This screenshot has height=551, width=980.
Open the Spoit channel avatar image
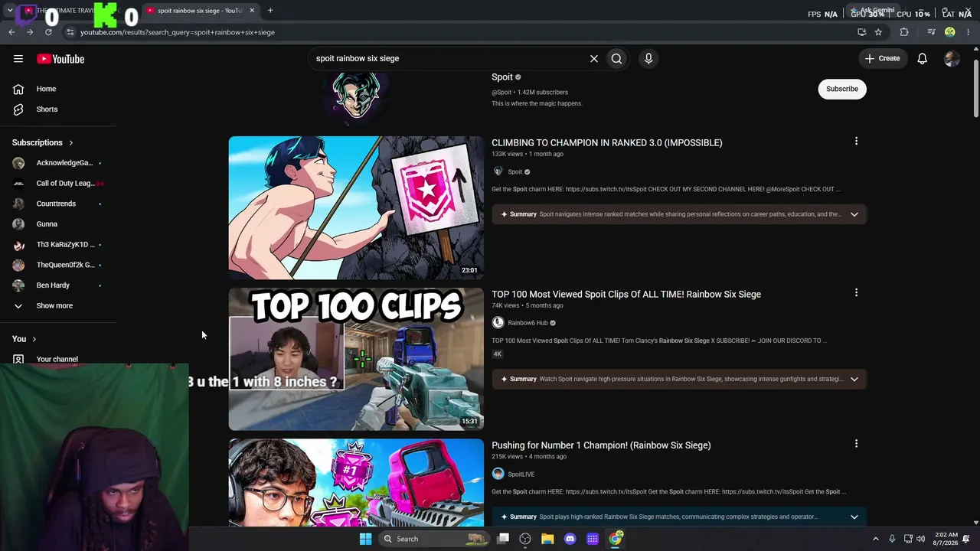click(356, 96)
